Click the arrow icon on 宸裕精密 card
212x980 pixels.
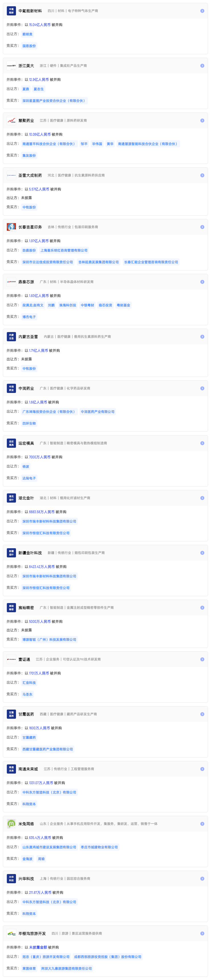click(x=202, y=608)
